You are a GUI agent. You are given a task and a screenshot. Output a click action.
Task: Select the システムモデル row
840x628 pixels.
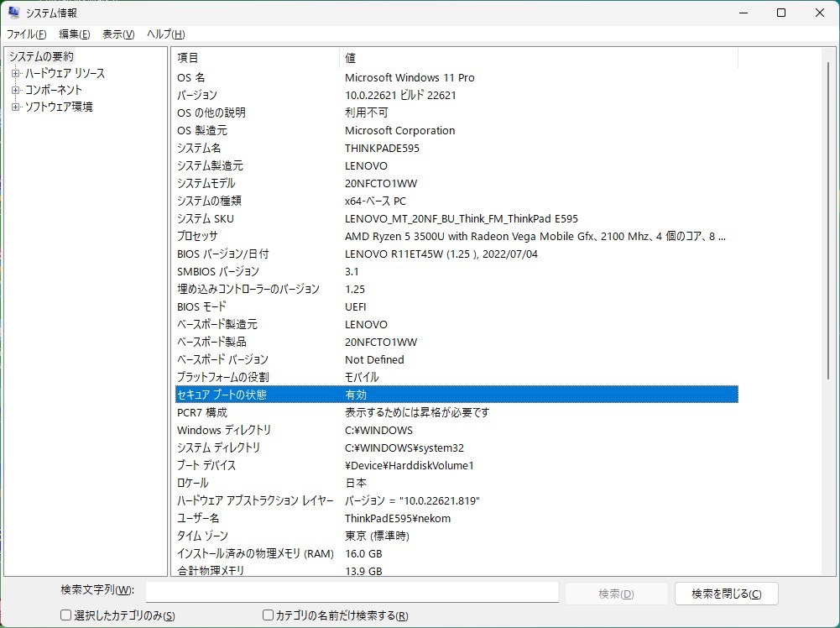[457, 184]
